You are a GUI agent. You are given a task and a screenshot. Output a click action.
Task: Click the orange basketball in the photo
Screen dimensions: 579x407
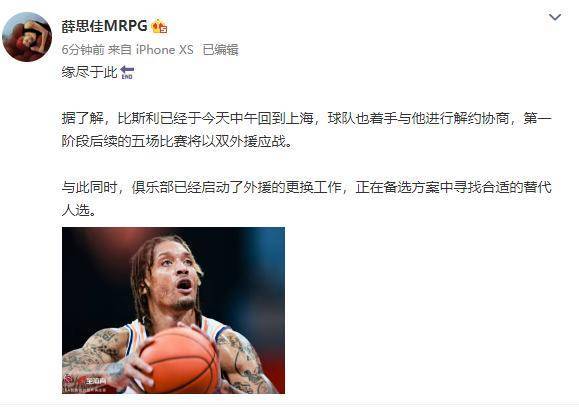(179, 359)
